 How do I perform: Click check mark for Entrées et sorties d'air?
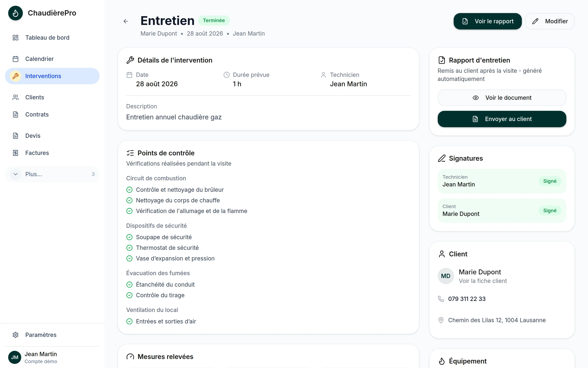129,322
